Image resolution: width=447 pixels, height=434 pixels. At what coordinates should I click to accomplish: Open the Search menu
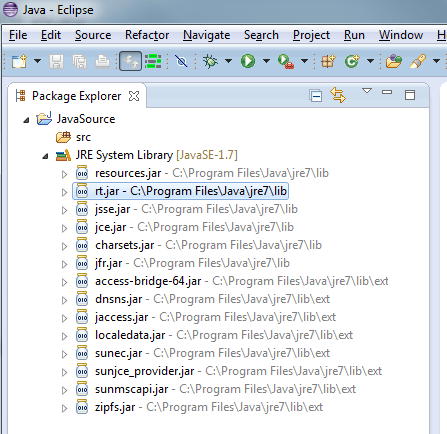(x=261, y=35)
